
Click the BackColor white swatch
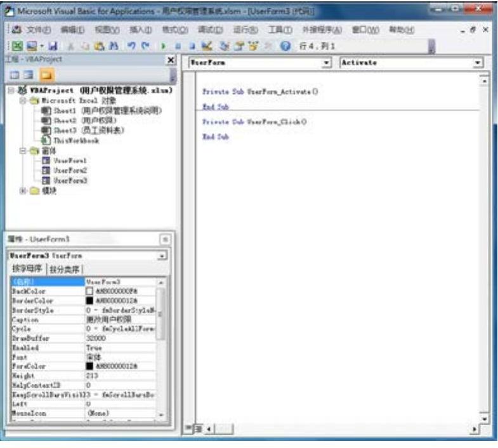click(x=89, y=291)
